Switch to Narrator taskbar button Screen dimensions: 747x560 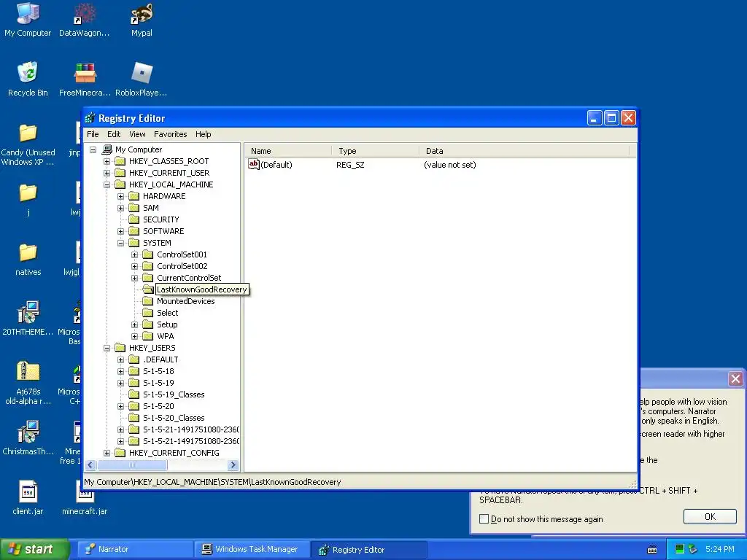pyautogui.click(x=134, y=549)
